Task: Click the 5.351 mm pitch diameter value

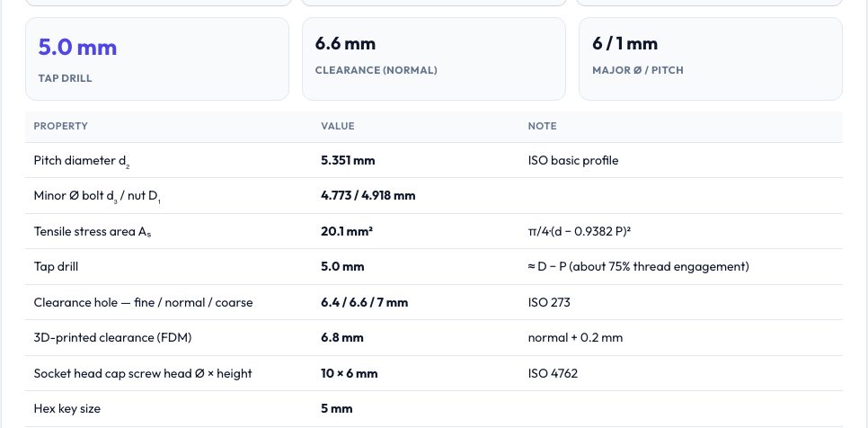Action: click(348, 161)
